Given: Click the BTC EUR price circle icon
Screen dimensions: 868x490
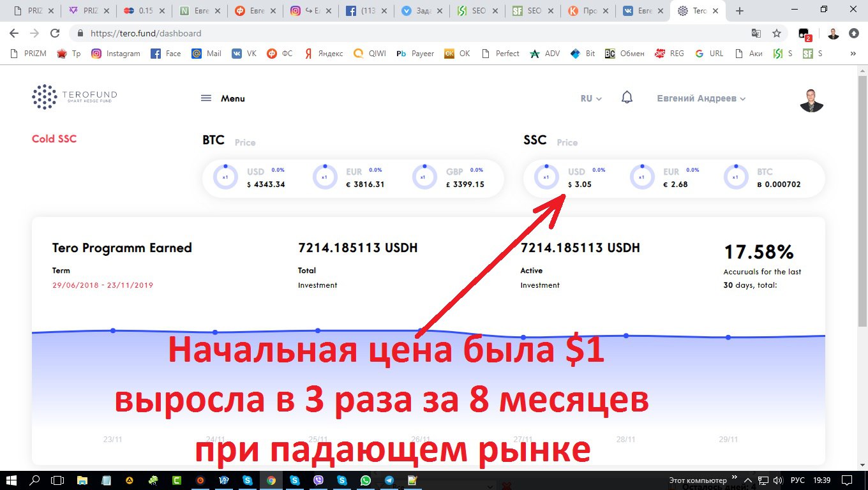Looking at the screenshot, I should [325, 177].
